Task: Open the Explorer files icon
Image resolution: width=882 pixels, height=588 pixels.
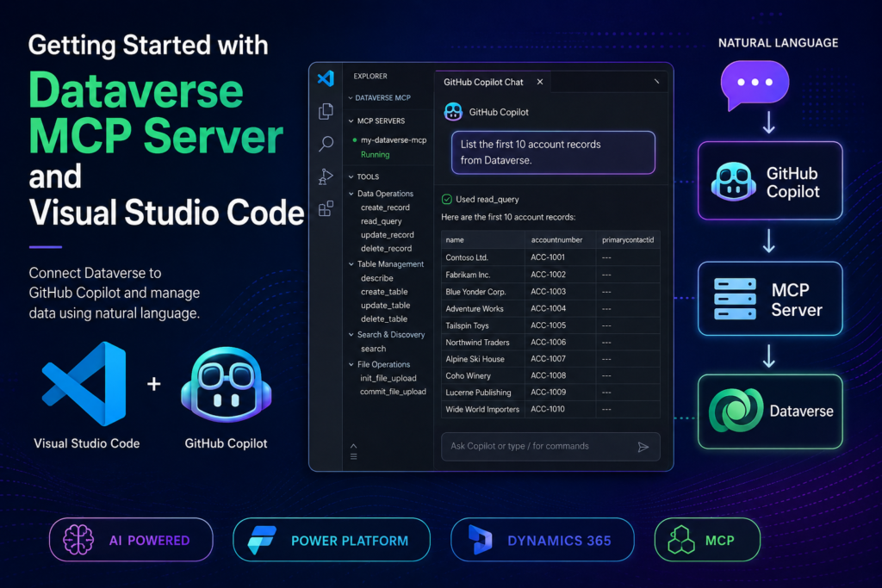Action: [326, 111]
